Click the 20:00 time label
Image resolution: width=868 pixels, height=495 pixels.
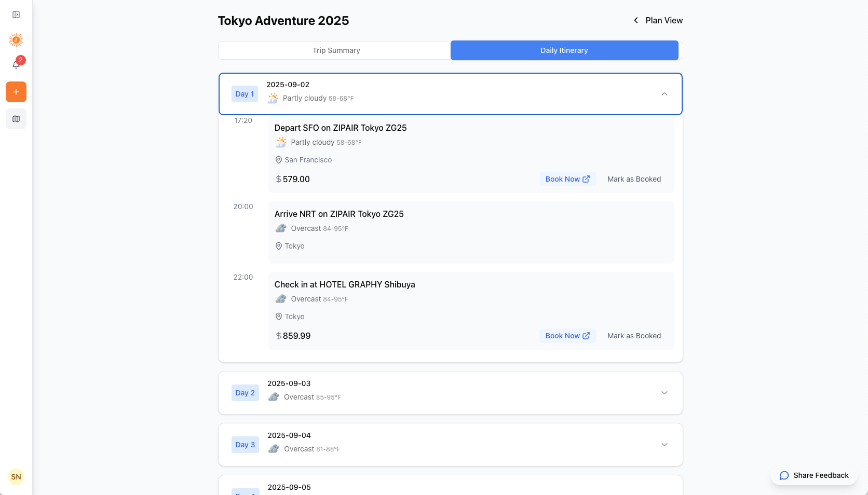point(243,207)
